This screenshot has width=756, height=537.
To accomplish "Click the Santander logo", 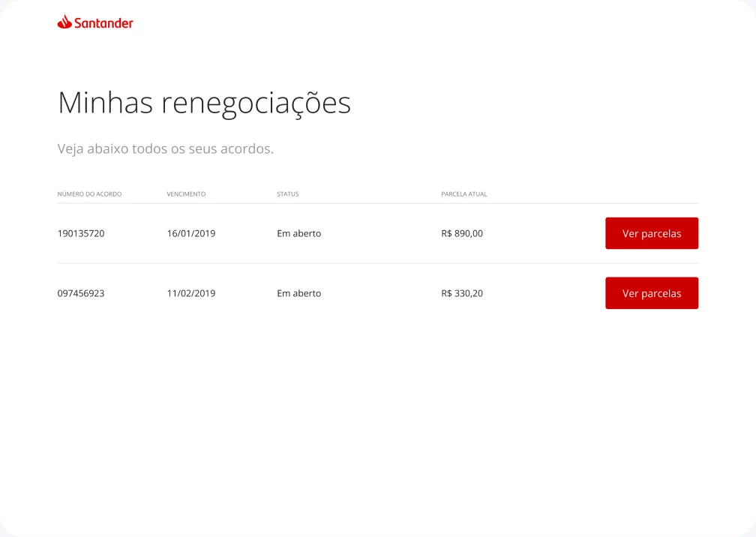I will point(95,22).
